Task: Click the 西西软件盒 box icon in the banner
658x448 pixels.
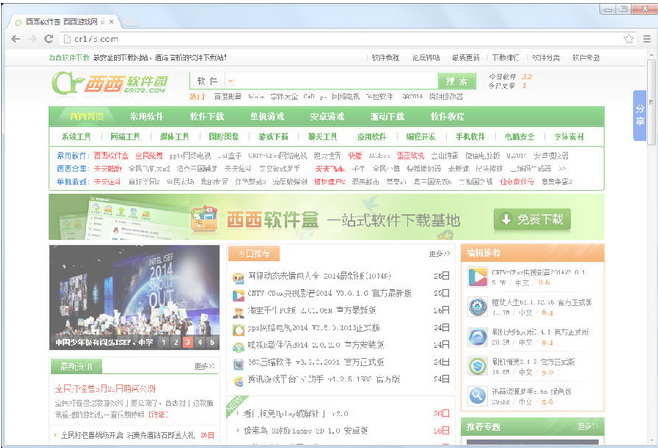Action: pyautogui.click(x=204, y=219)
